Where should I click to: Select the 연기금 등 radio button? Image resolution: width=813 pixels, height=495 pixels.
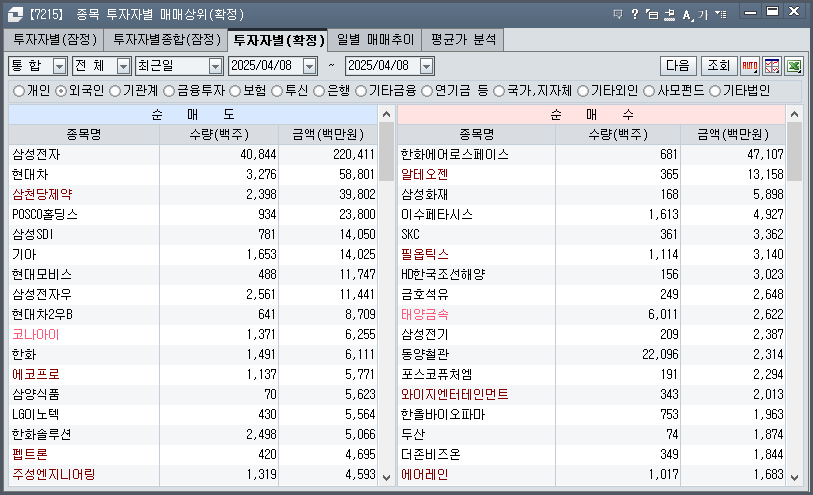[427, 91]
